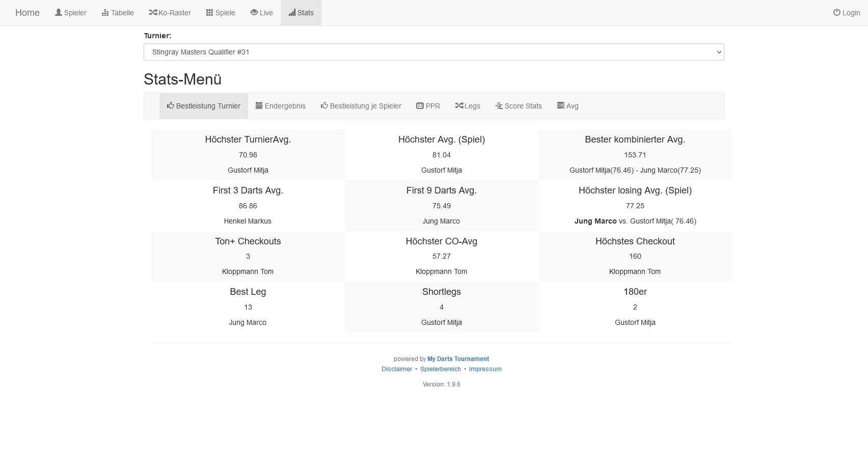This screenshot has height=472, width=868.
Task: Visit the Impressum footer link
Action: pos(485,369)
